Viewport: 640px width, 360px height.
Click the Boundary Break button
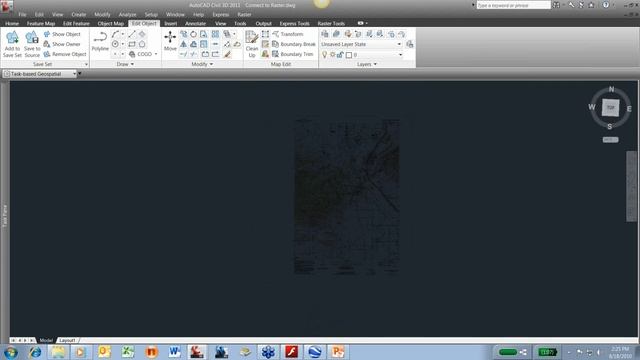point(294,44)
